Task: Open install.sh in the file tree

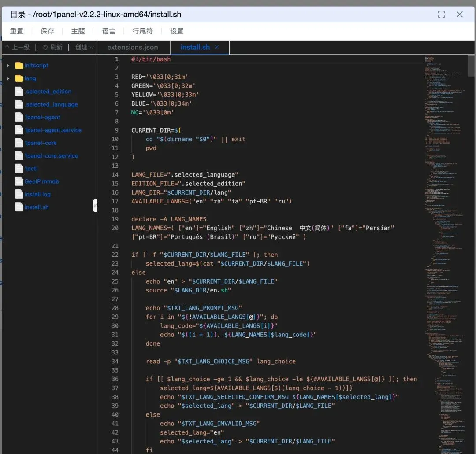Action: coord(37,207)
